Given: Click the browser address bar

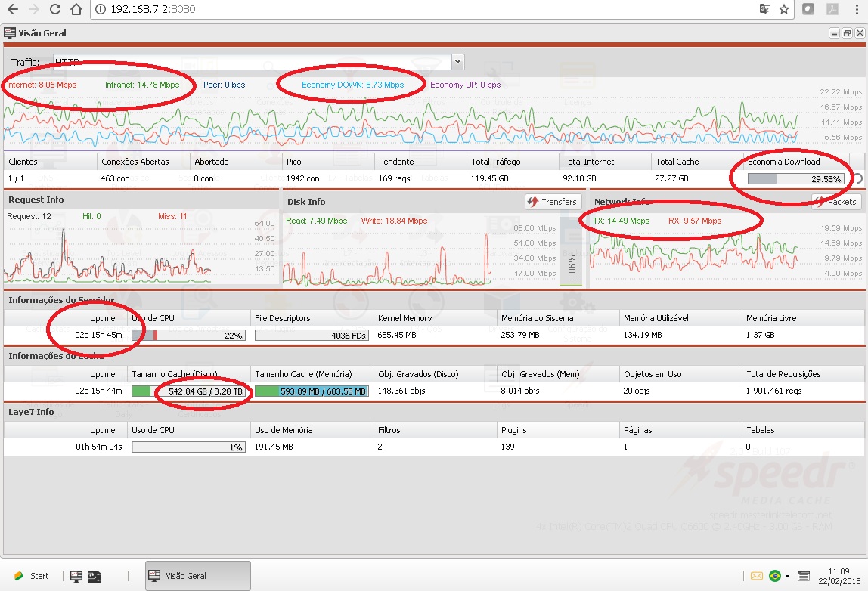Looking at the screenshot, I should click(x=426, y=9).
